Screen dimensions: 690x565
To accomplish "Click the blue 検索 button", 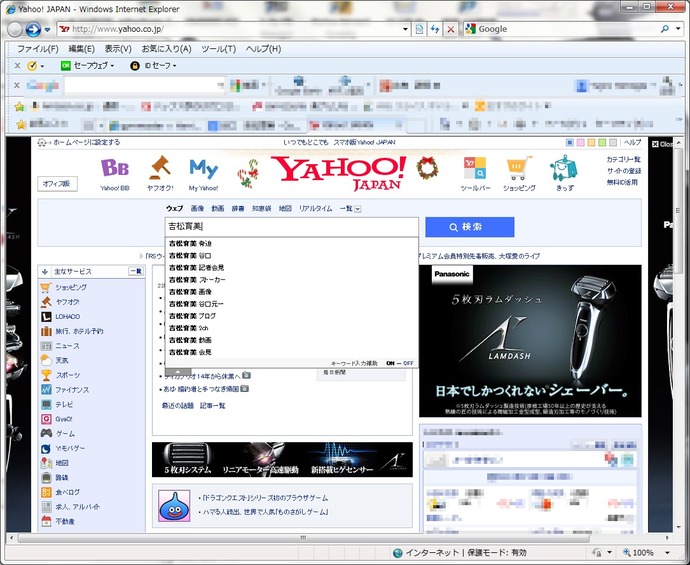I will 470,227.
